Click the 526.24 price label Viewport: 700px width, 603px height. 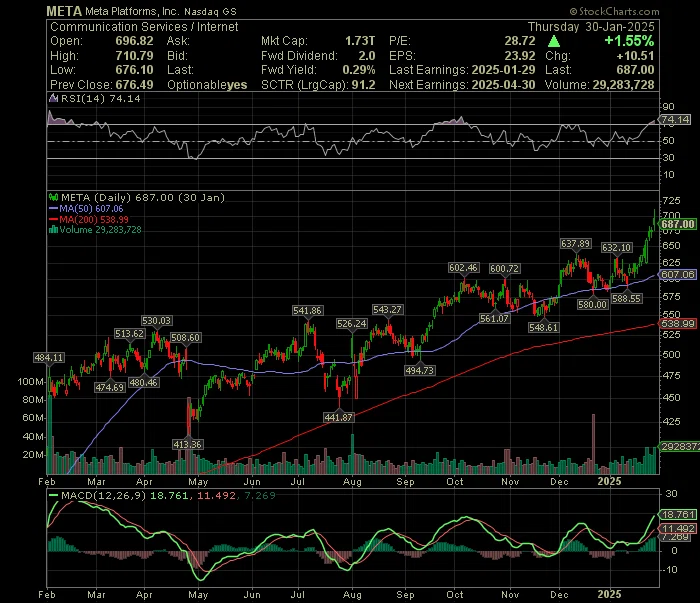pyautogui.click(x=352, y=324)
